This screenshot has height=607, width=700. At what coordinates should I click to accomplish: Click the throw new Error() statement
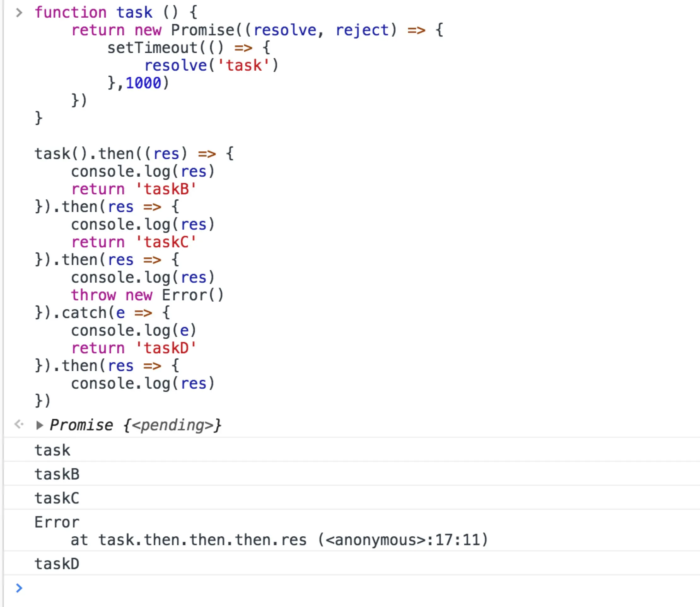[x=147, y=295]
